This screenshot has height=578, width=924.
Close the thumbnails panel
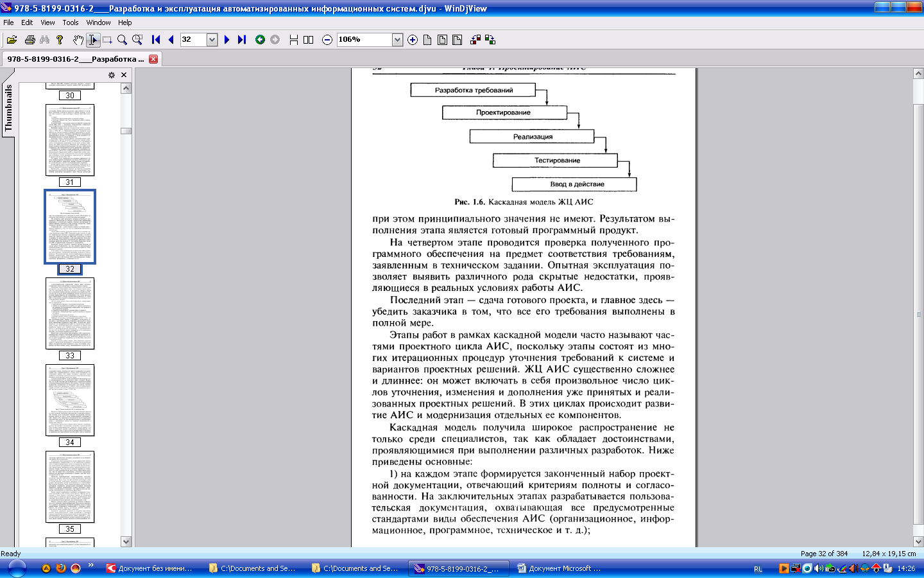[x=124, y=75]
